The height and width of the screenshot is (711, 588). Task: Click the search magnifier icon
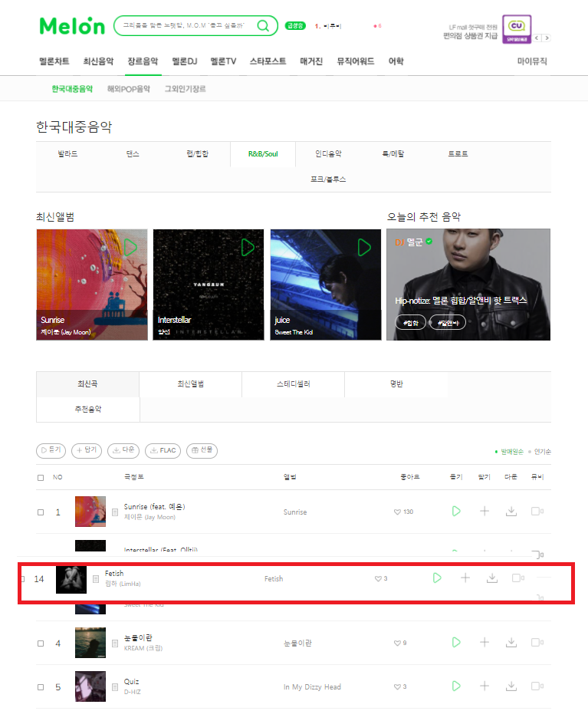[x=263, y=26]
